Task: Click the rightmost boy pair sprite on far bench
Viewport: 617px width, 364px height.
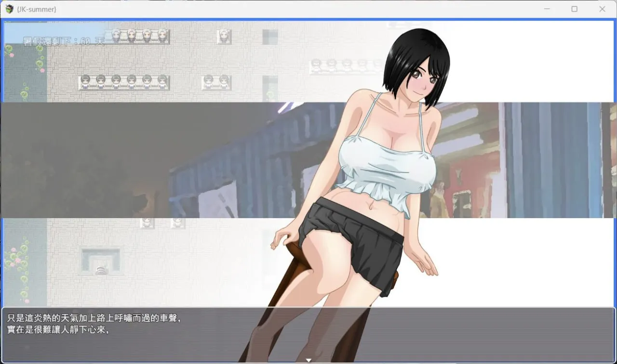Action: [x=217, y=81]
